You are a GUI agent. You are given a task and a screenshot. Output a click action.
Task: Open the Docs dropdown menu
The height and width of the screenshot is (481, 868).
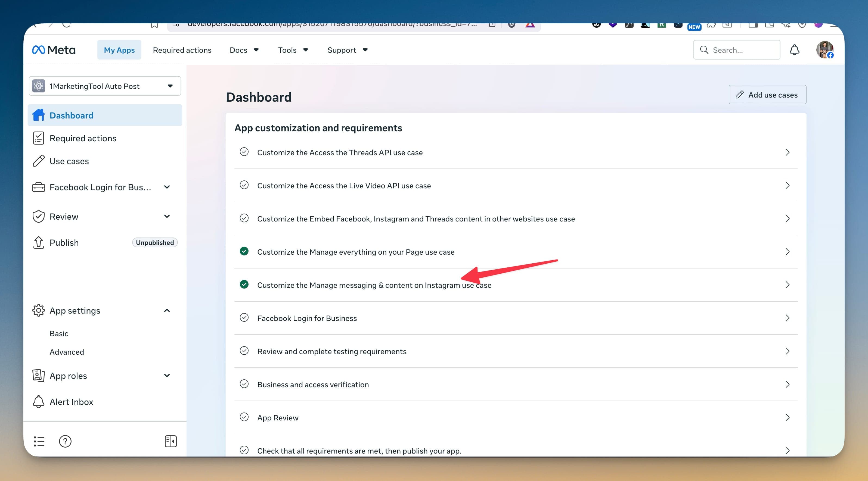244,50
